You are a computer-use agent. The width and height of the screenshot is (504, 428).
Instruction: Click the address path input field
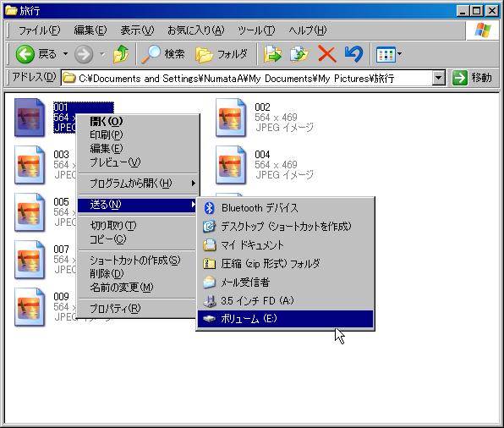pyautogui.click(x=246, y=78)
